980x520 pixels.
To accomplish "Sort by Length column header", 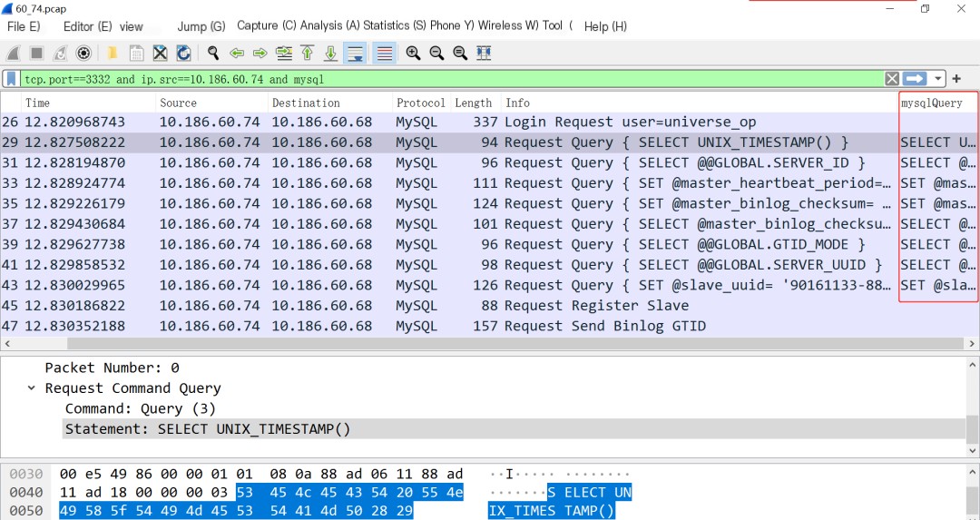I will click(475, 103).
